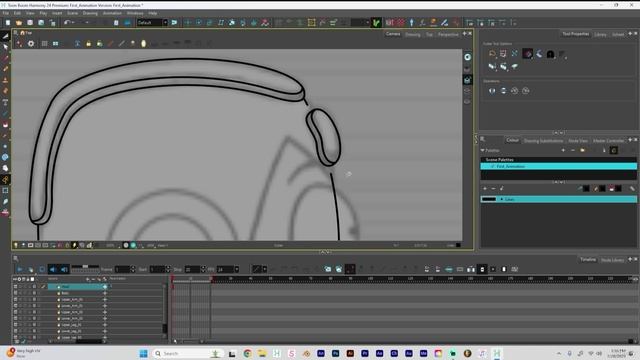This screenshot has width=640, height=360.
Task: Toggle the Loop playback button
Action: pos(42,269)
